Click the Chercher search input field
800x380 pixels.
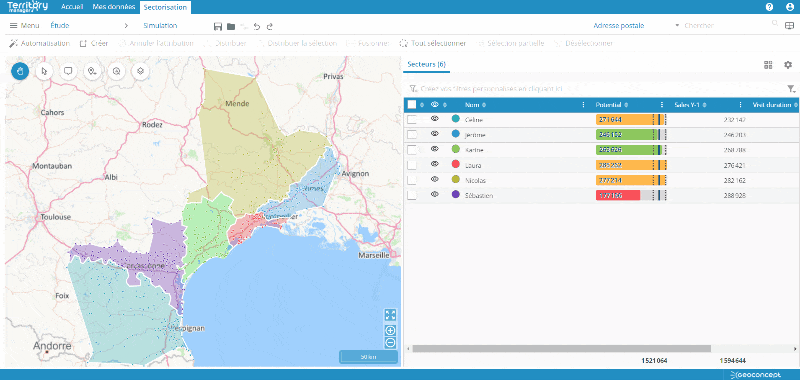pos(726,26)
